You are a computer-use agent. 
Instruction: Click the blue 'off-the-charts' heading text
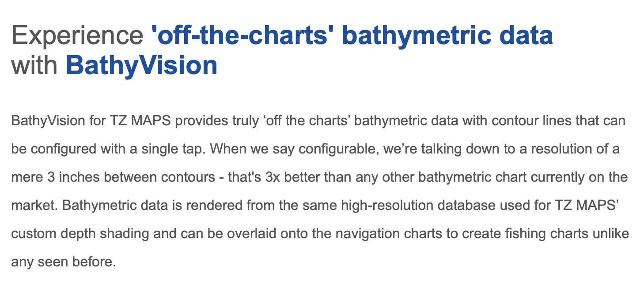tap(243, 35)
